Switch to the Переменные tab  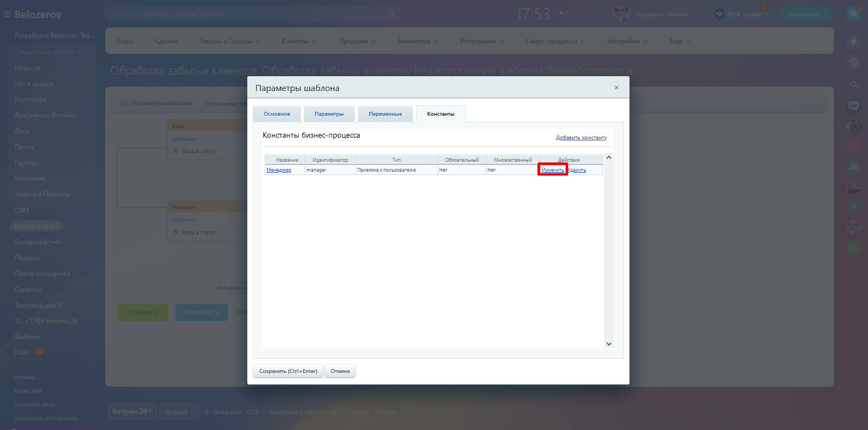pos(385,114)
